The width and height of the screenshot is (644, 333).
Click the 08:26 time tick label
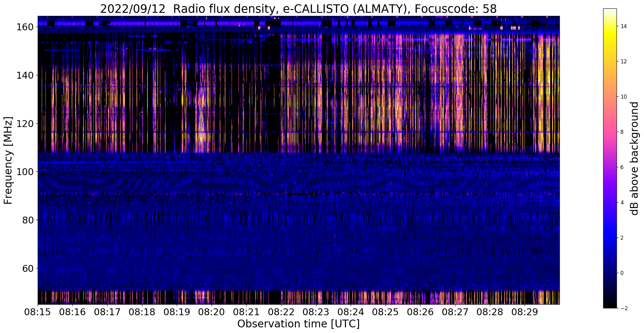pos(420,312)
